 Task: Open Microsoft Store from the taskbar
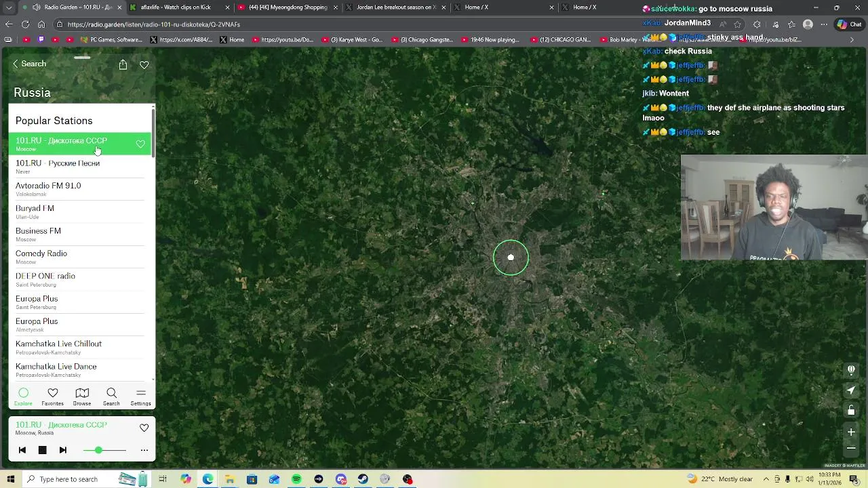pyautogui.click(x=252, y=479)
